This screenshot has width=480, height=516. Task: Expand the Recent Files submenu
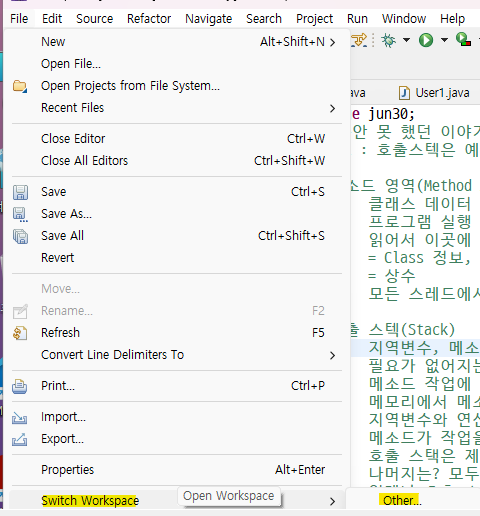[x=177, y=108]
